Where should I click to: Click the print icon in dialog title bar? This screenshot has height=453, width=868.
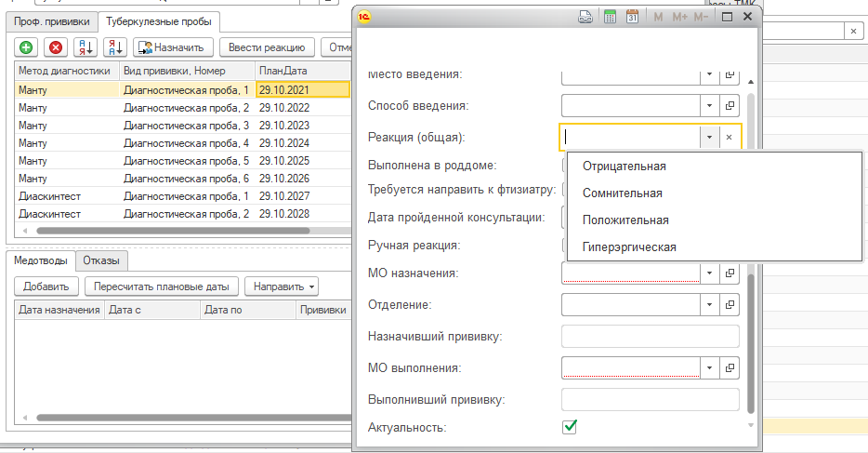[x=586, y=17]
